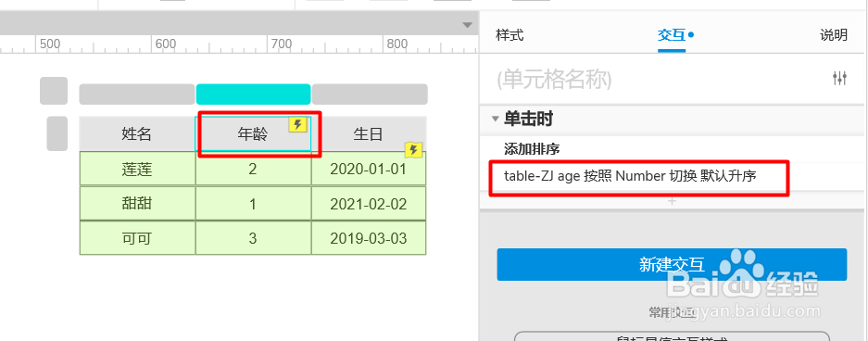Switch to the 说明 tab

[834, 35]
